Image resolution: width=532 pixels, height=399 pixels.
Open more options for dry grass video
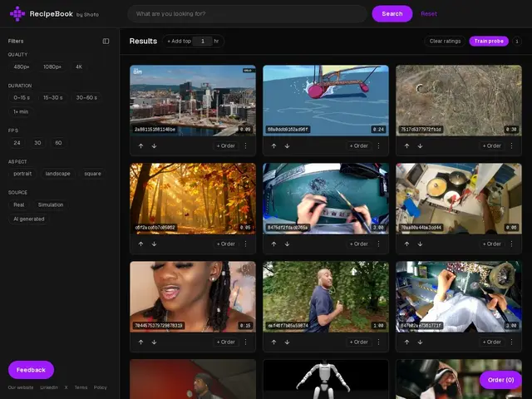(512, 146)
